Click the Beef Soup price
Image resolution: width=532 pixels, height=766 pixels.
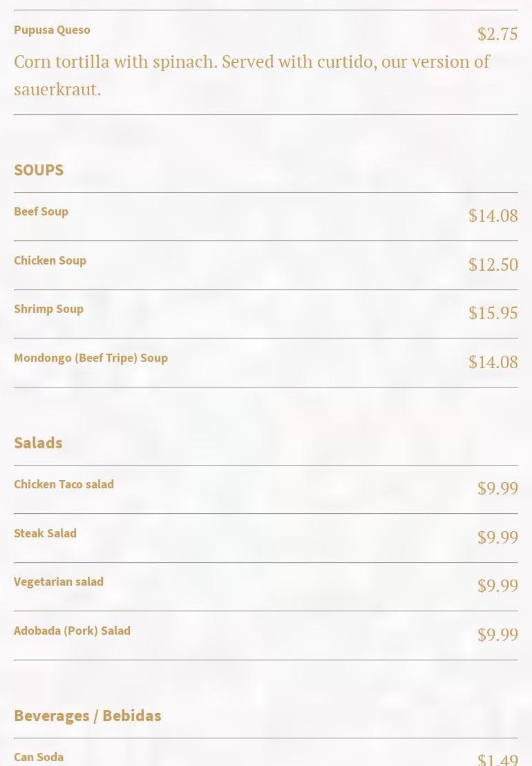coord(493,216)
